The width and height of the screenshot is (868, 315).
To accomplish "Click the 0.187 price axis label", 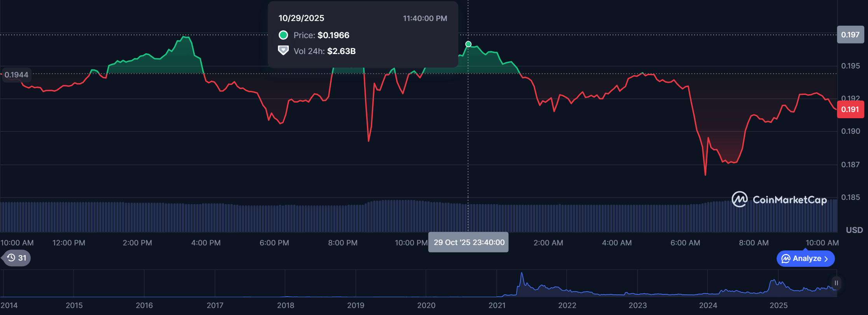I will click(850, 164).
